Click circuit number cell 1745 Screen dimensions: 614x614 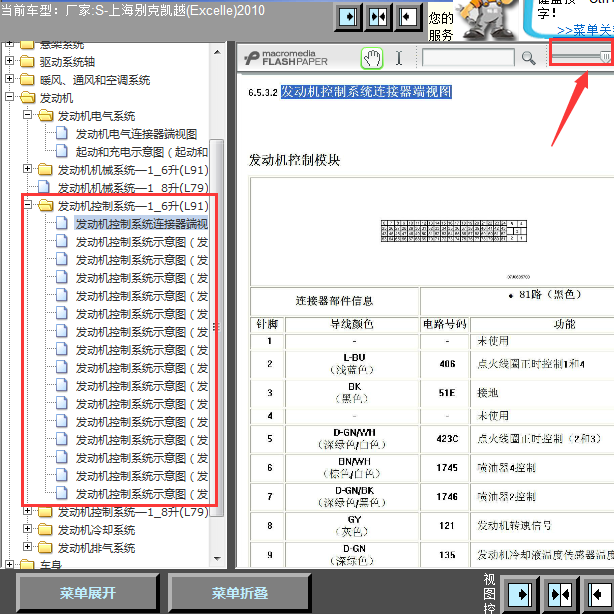(447, 468)
